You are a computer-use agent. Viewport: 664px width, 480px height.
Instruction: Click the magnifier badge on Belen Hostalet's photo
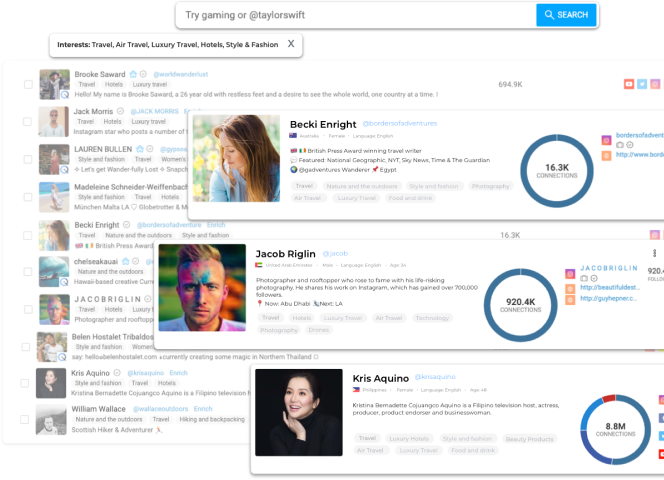pos(62,357)
